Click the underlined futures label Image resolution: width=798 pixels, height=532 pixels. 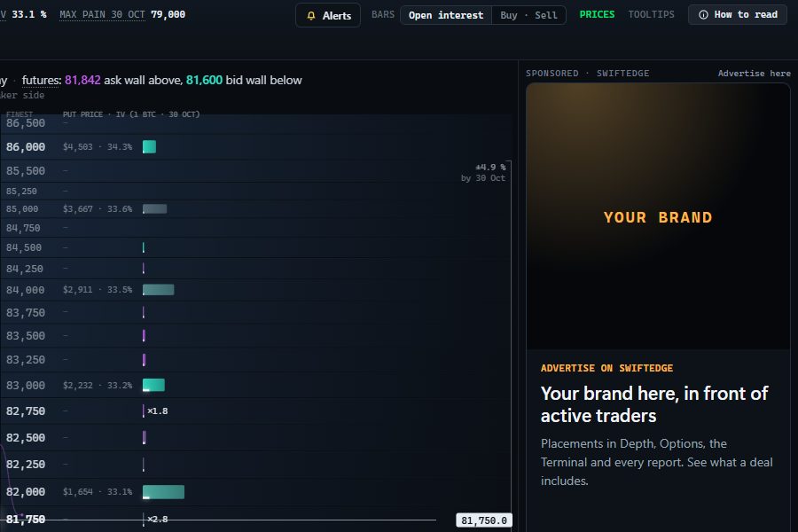(41, 80)
